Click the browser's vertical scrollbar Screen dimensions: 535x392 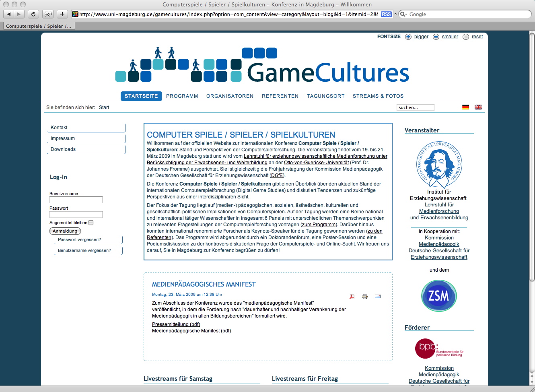pos(532,161)
